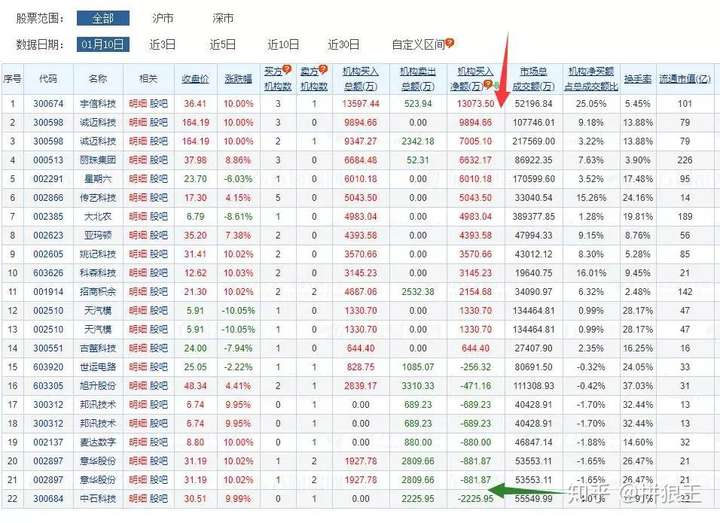Sort by 换手率 column header
720x523 pixels.
[637, 79]
